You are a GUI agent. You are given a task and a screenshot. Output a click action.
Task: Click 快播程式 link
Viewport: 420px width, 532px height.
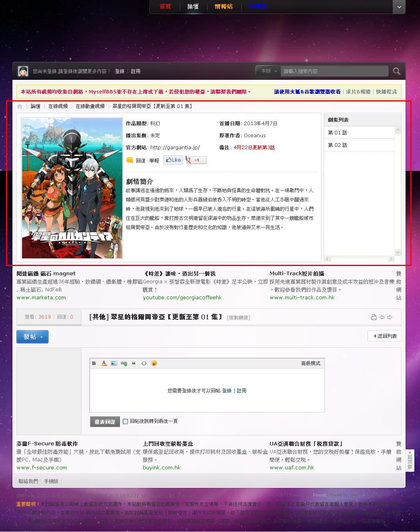tap(386, 91)
